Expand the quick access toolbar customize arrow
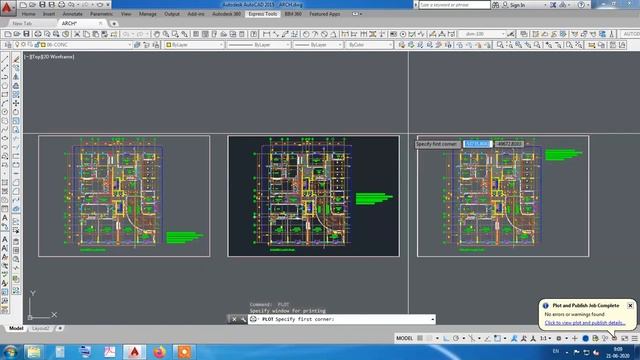The image size is (640, 360). pos(108,5)
